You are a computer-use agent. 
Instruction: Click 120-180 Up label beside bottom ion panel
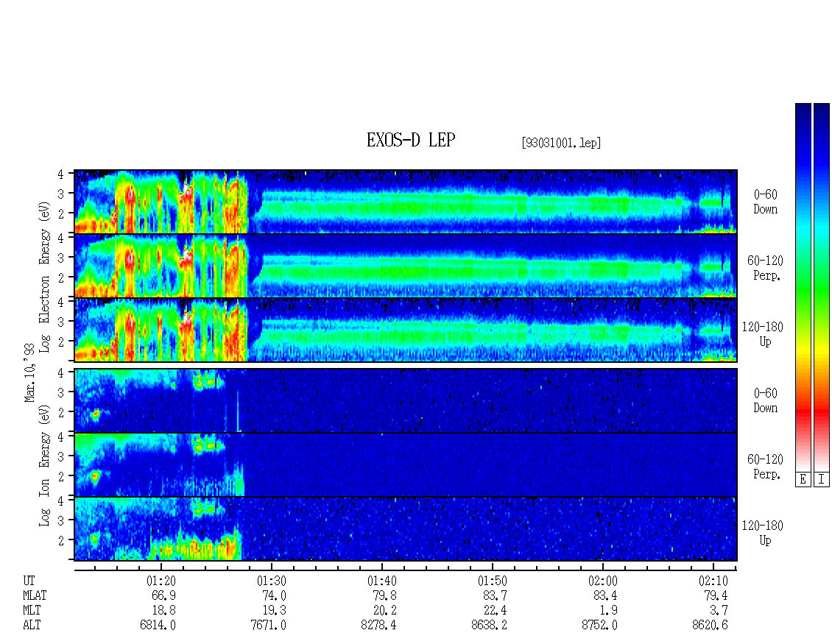pos(763,533)
